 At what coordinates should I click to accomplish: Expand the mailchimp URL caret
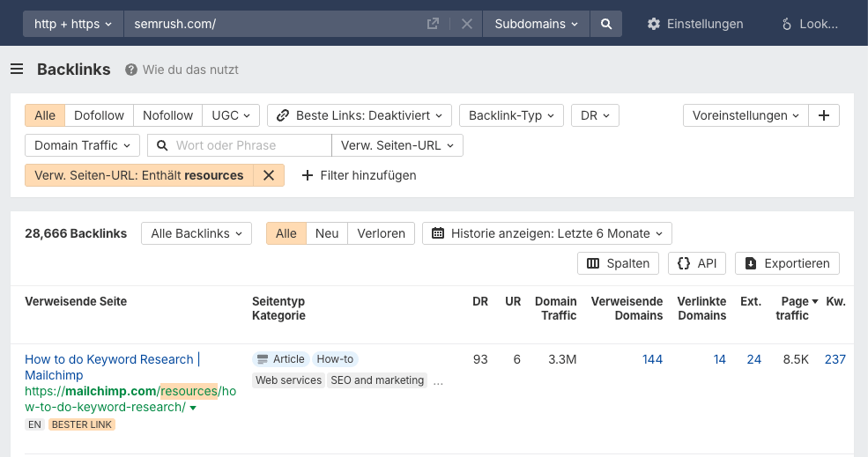[193, 408]
